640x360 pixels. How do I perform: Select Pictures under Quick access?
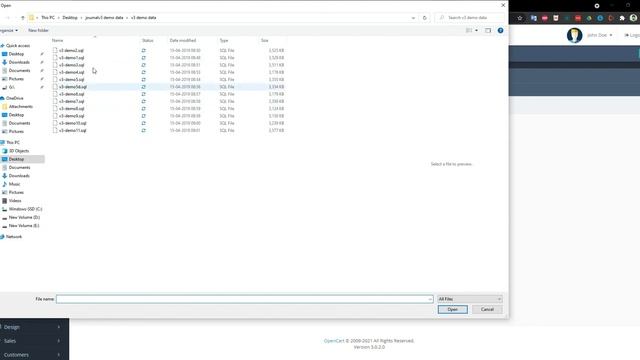point(16,79)
